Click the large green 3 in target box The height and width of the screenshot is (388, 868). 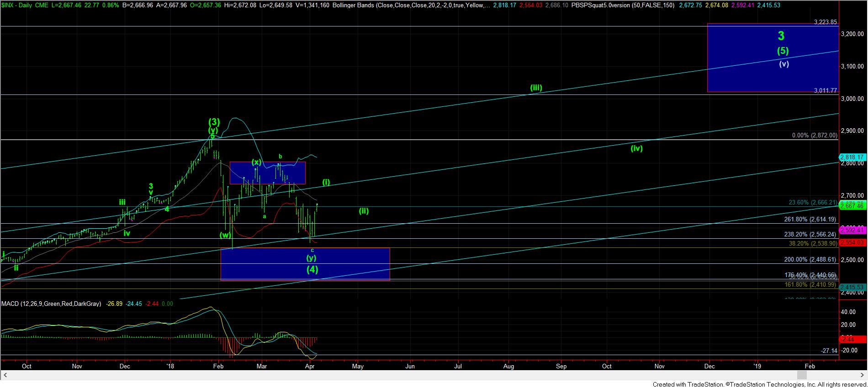click(781, 36)
